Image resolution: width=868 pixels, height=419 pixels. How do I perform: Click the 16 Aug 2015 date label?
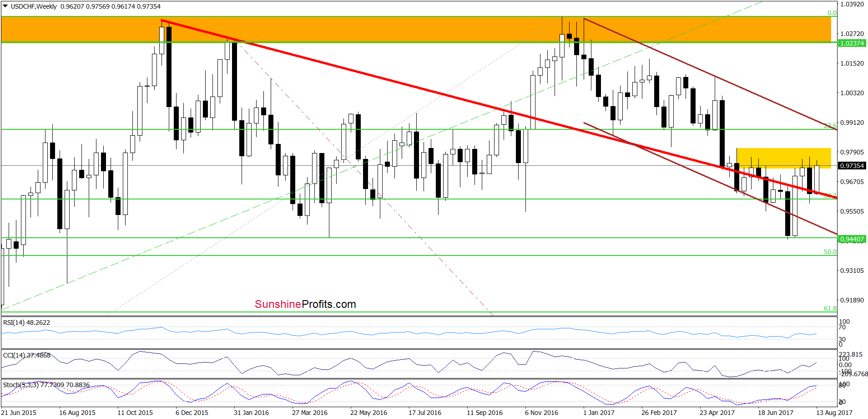click(x=77, y=413)
